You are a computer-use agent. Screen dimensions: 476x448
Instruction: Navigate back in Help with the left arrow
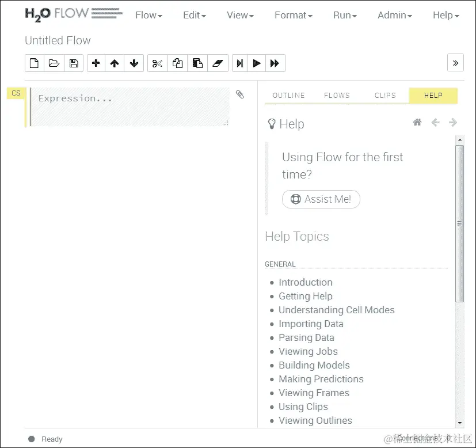(x=435, y=123)
